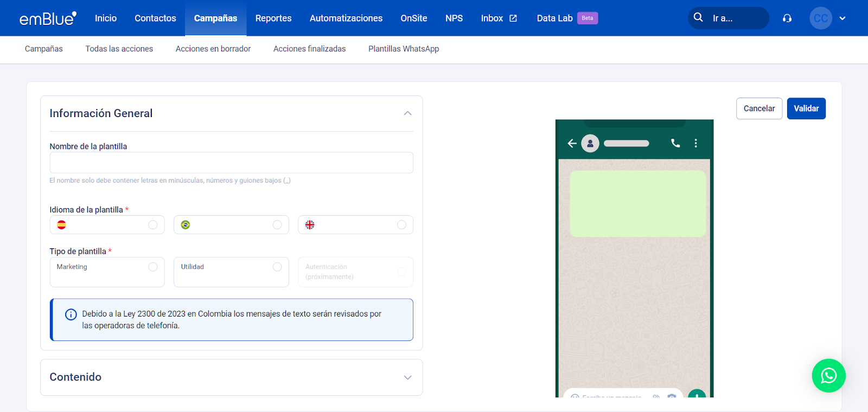Select the Brazilian flag language option
868x412 pixels.
pos(231,225)
